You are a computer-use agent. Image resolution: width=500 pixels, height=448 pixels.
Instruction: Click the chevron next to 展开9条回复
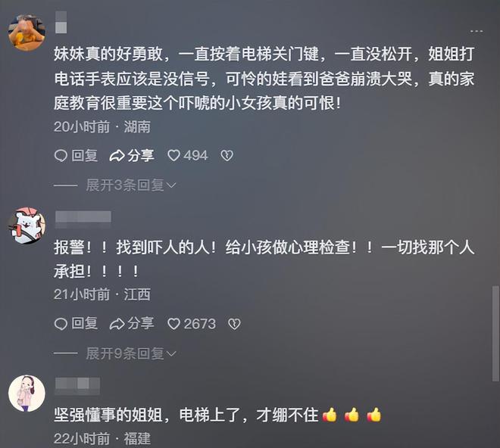pyautogui.click(x=171, y=353)
